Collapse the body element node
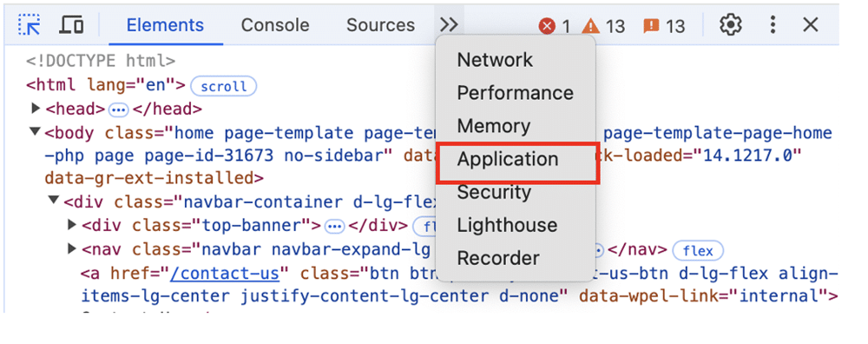This screenshot has width=868, height=344. coord(36,132)
